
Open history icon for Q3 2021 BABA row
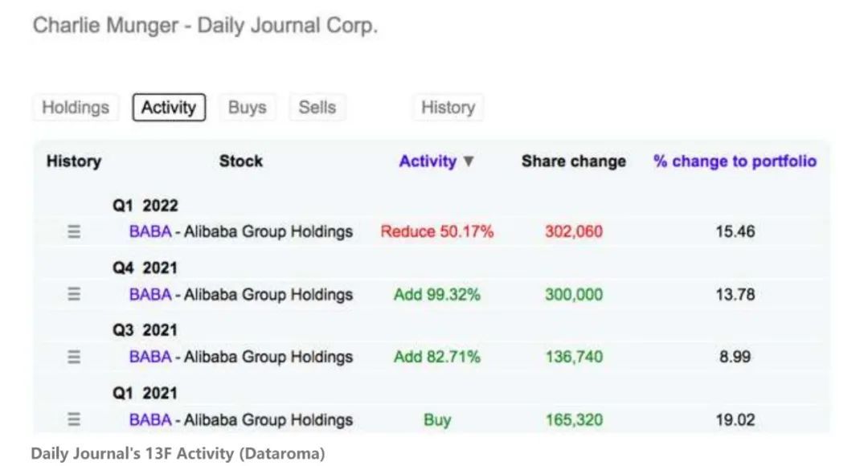pyautogui.click(x=74, y=358)
